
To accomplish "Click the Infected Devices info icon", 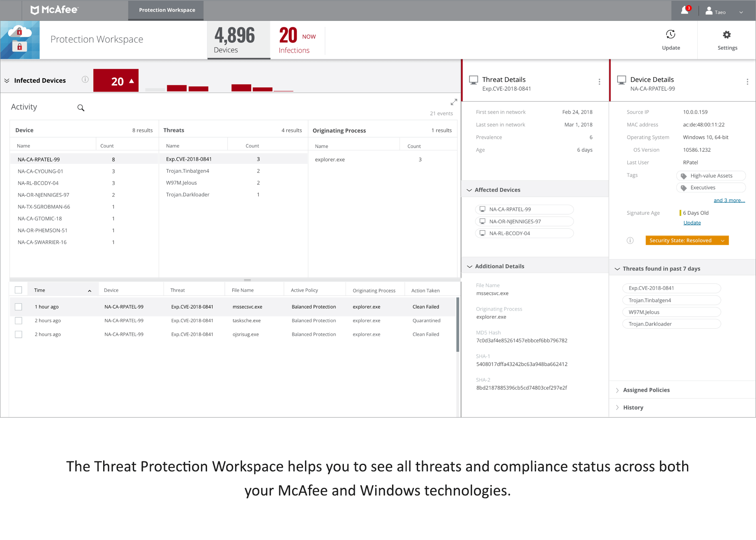I will 85,79.
